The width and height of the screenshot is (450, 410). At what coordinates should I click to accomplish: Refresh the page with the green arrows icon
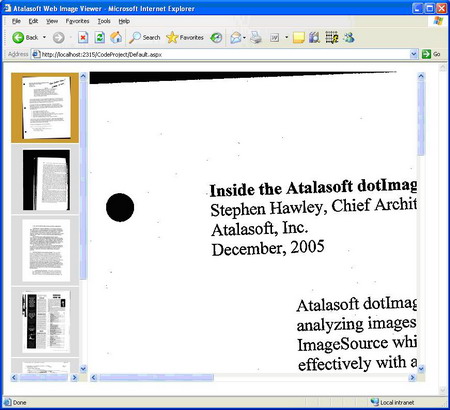click(x=99, y=38)
